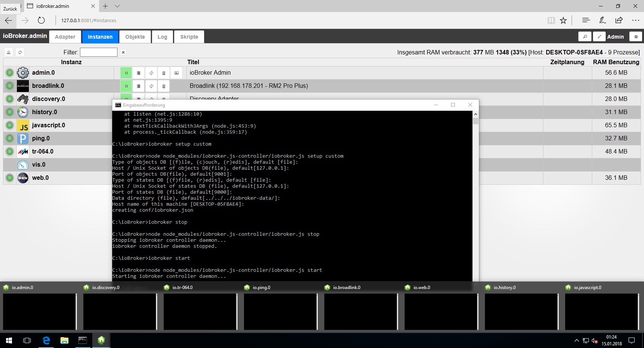Switch to the Log tab
Image resolution: width=644 pixels, height=348 pixels.
[x=163, y=37]
